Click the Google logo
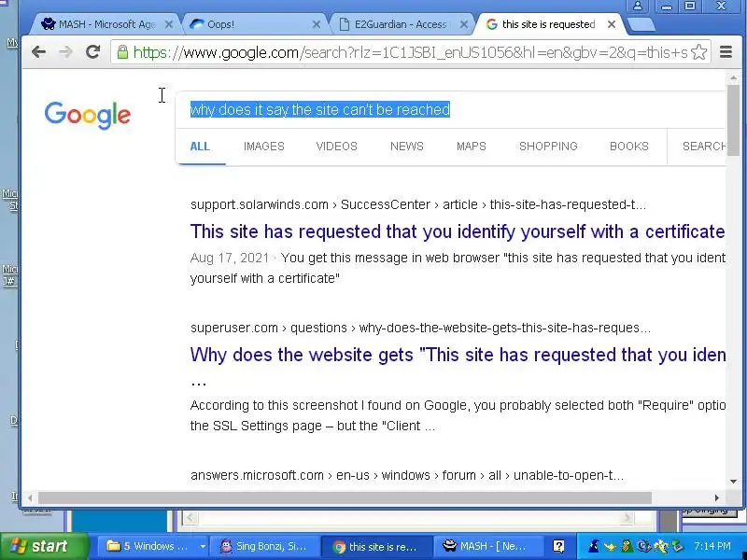The image size is (747, 560). (88, 115)
